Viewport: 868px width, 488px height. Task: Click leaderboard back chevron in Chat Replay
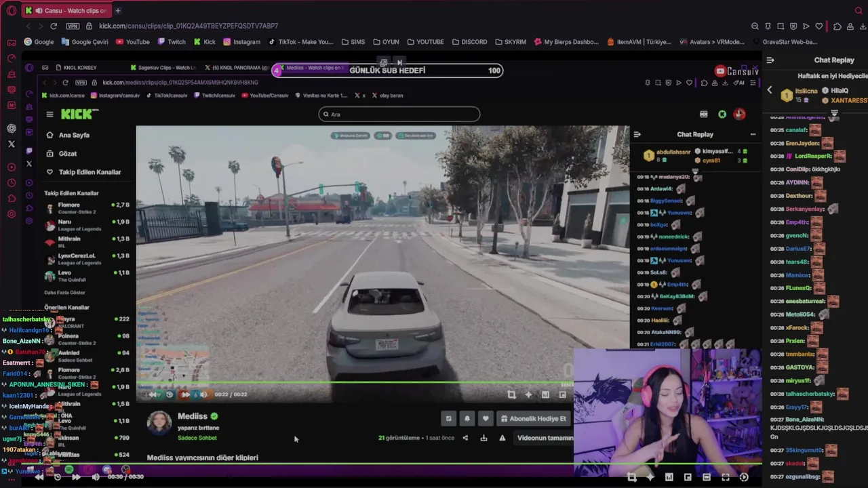(769, 90)
